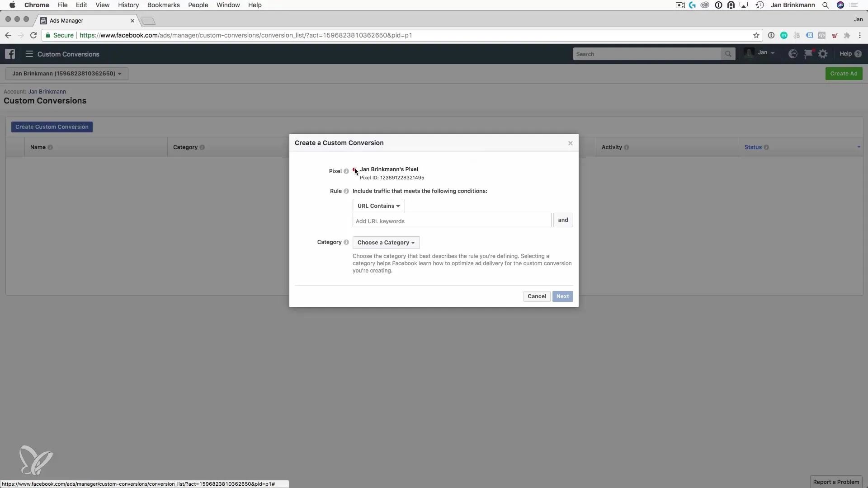Open the URL Contains dropdown
This screenshot has height=488, width=868.
pos(378,206)
